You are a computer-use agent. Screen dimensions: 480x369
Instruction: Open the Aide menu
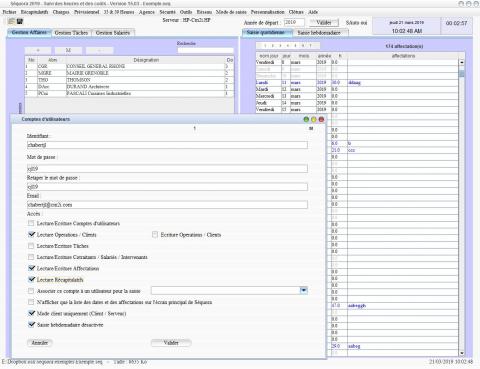(313, 12)
